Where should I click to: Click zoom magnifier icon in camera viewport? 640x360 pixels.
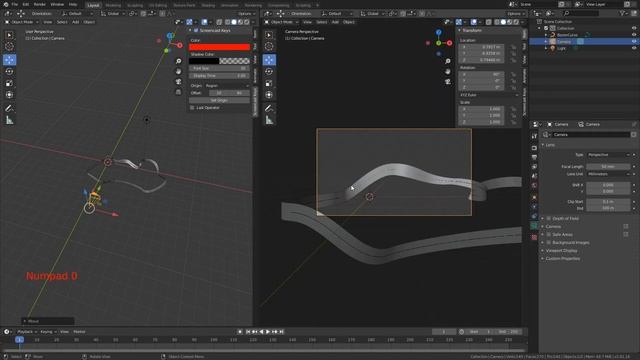448,61
